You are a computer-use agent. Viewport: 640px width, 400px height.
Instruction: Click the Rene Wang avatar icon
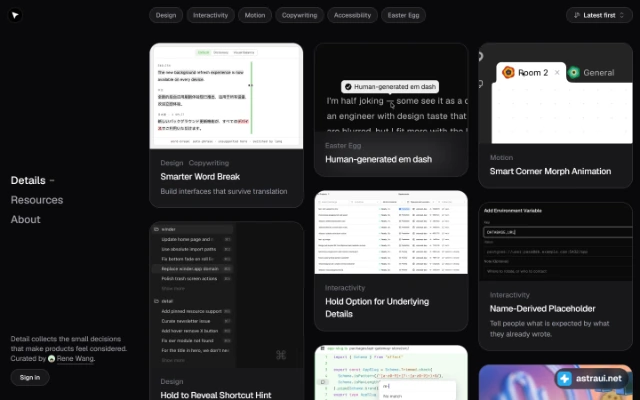tap(51, 359)
